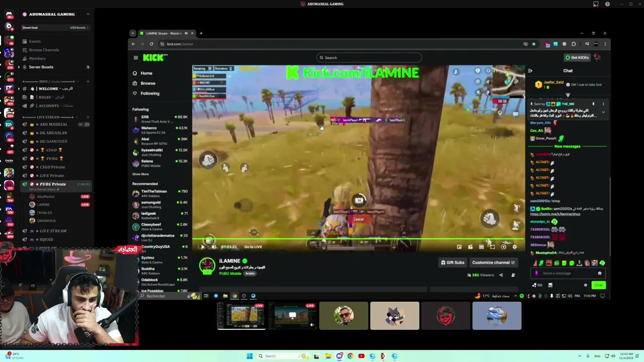Viewport: 644px width, 362px height.
Task: Select the Creto server icon
Action: tap(9, 161)
